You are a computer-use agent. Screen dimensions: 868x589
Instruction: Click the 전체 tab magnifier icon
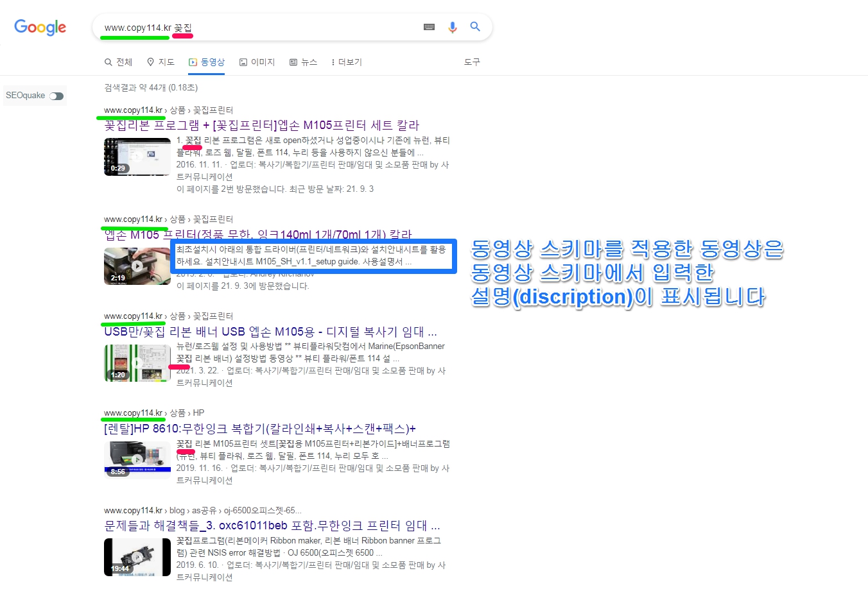pos(108,62)
